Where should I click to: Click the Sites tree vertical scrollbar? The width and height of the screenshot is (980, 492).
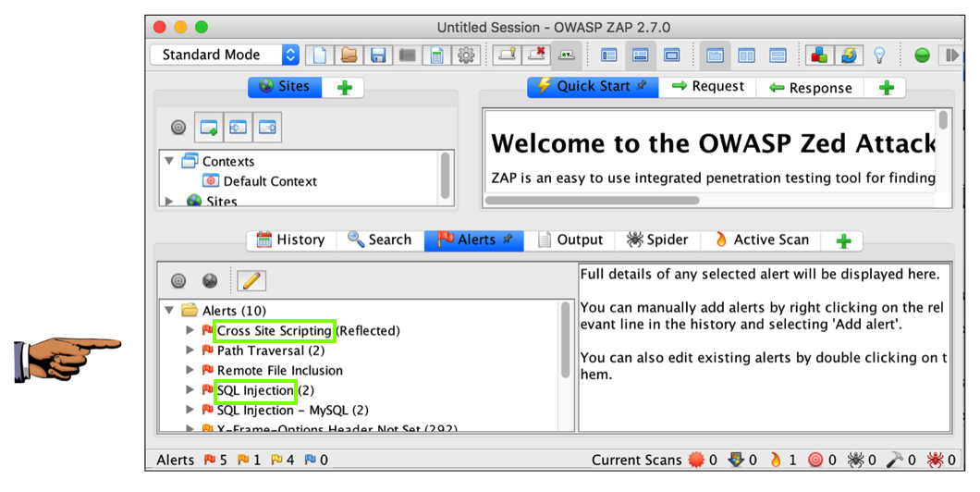click(445, 175)
